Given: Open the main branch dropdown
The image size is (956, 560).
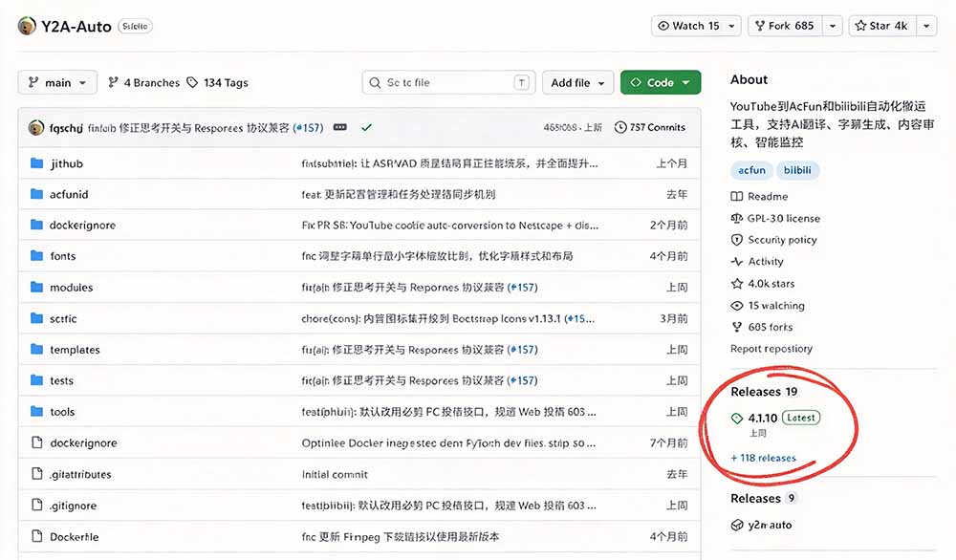Looking at the screenshot, I should 57,82.
